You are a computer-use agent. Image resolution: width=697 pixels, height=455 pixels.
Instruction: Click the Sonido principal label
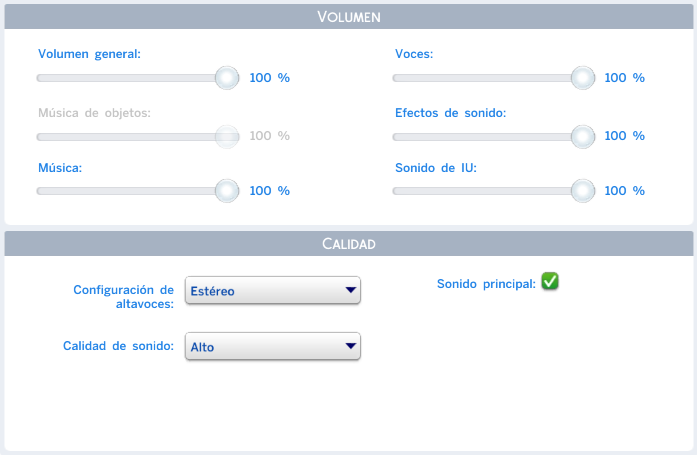486,284
